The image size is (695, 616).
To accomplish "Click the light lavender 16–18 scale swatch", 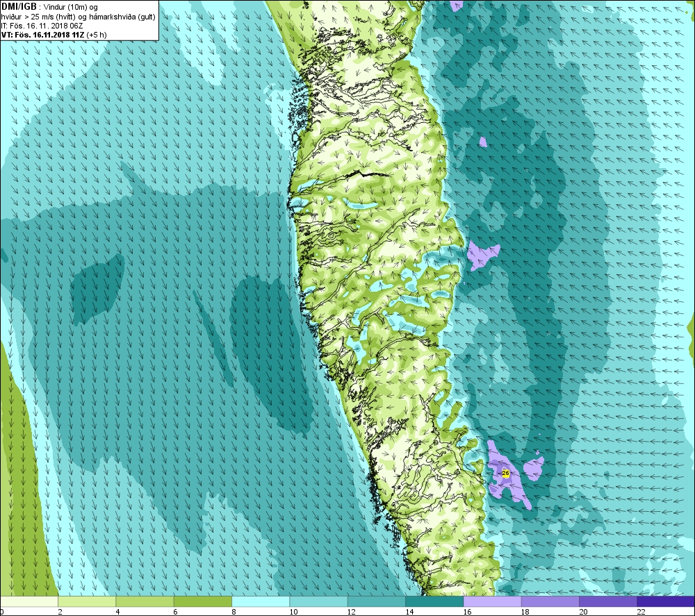I will point(493,601).
